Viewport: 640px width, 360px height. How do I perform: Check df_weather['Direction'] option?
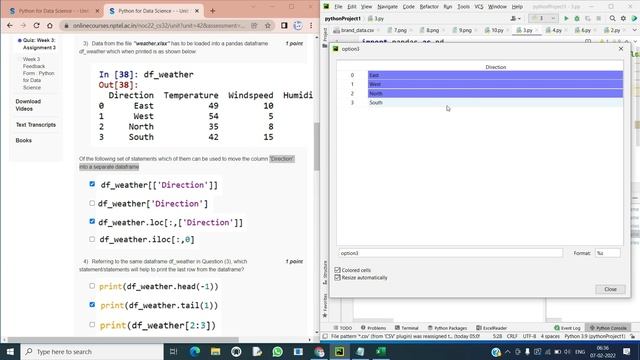92,203
